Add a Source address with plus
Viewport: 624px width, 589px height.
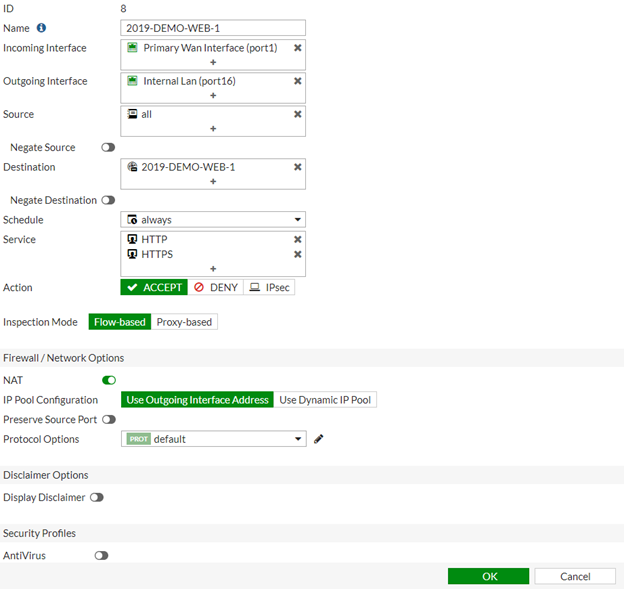pyautogui.click(x=213, y=129)
